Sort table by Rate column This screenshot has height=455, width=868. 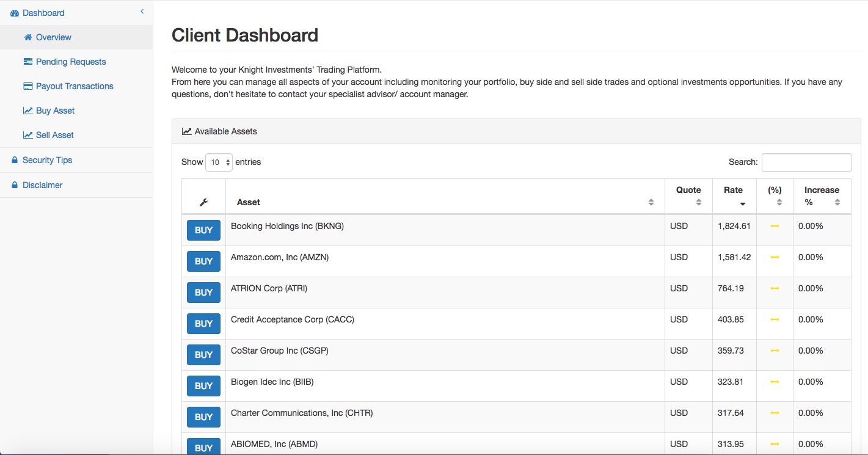734,196
